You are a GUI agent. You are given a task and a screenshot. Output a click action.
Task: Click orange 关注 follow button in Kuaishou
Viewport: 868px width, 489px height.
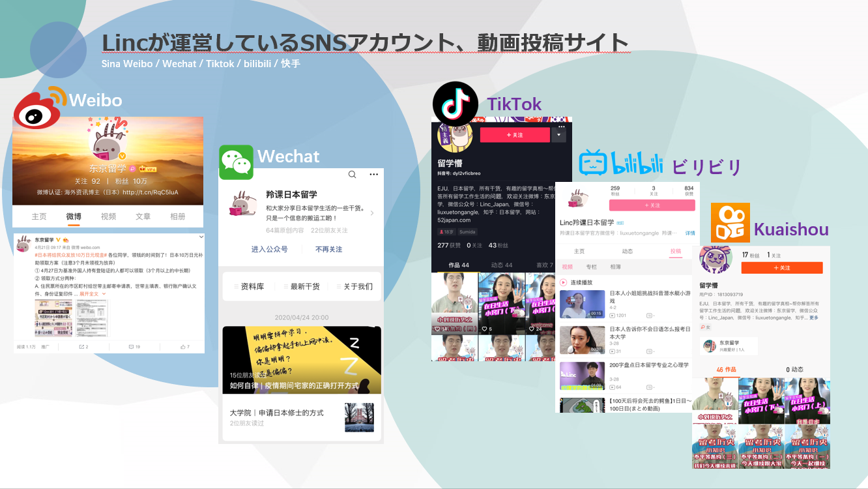click(x=782, y=267)
